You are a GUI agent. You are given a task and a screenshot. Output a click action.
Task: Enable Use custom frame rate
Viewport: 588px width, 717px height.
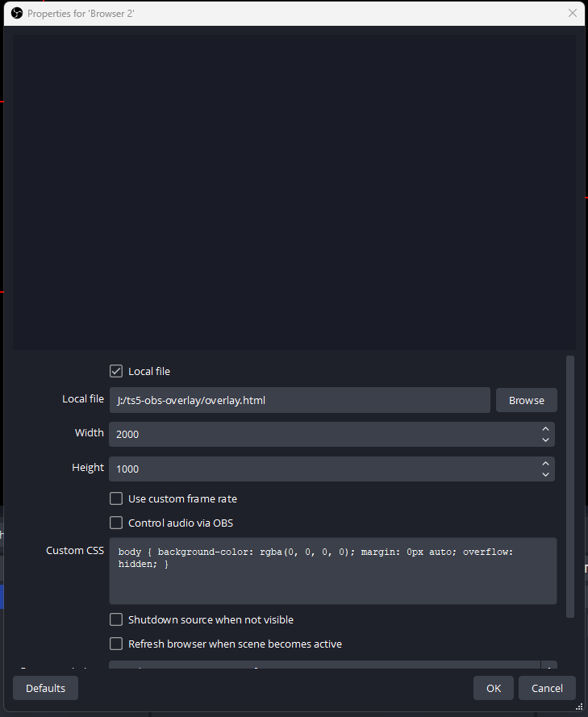116,498
